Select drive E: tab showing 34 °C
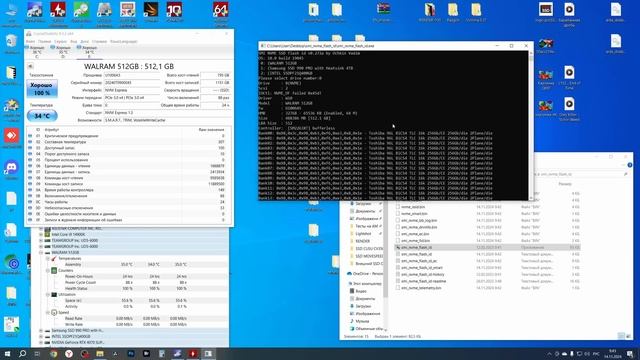This screenshot has width=640, height=360. pyautogui.click(x=89, y=52)
